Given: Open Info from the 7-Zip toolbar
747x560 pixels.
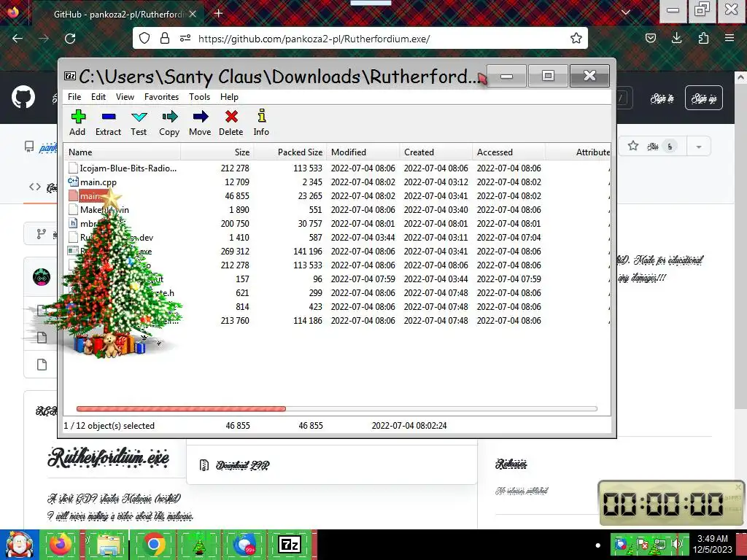Looking at the screenshot, I should click(x=261, y=122).
